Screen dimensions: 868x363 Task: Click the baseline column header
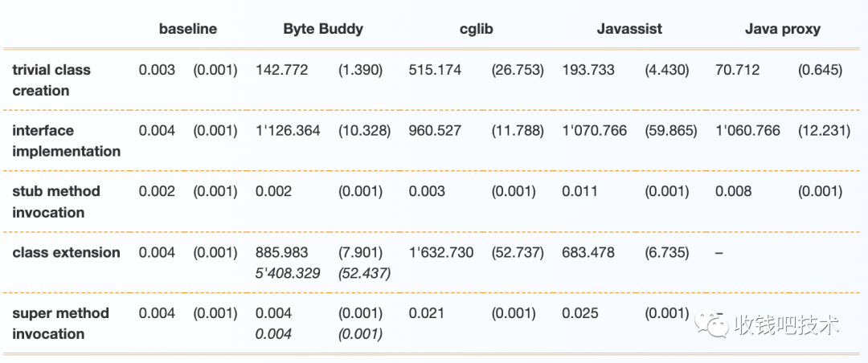[188, 29]
